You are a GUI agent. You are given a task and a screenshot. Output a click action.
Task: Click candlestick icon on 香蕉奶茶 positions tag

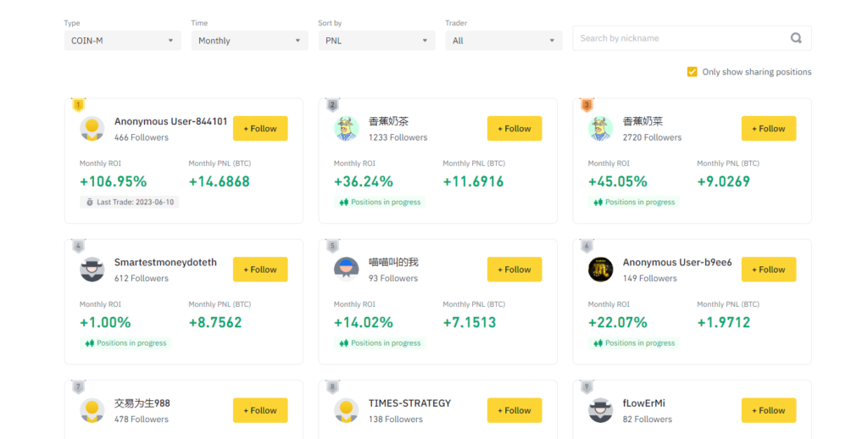pyautogui.click(x=344, y=202)
